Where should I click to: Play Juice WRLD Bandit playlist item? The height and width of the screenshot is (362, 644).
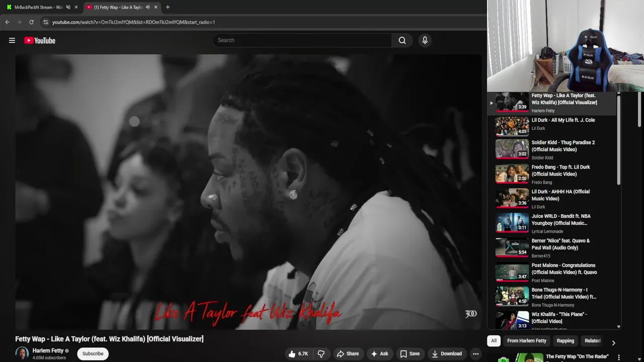(553, 223)
